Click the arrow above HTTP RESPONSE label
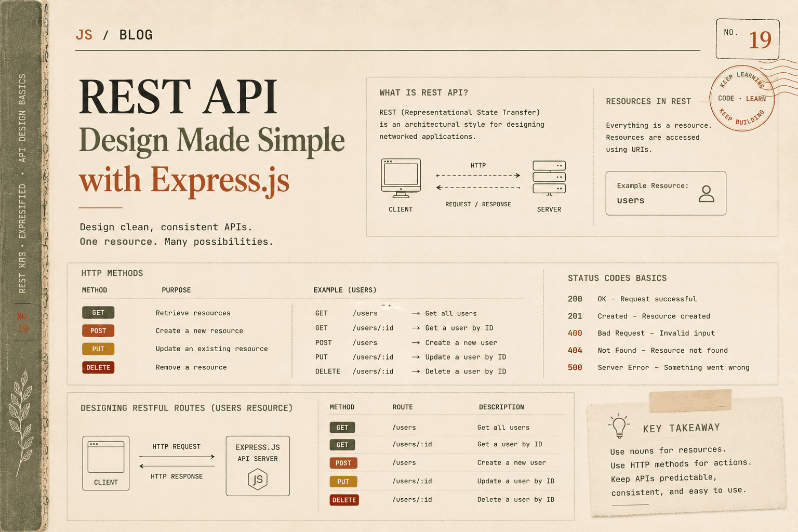This screenshot has width=798, height=532. coord(177,466)
